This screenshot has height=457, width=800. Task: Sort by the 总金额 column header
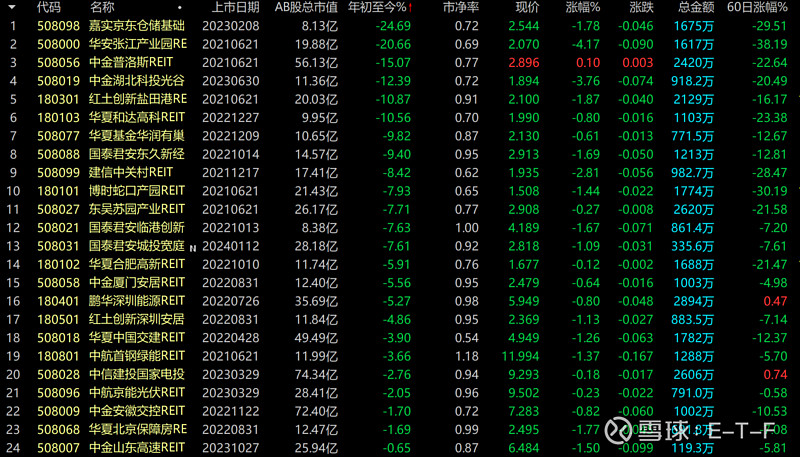[x=696, y=7]
